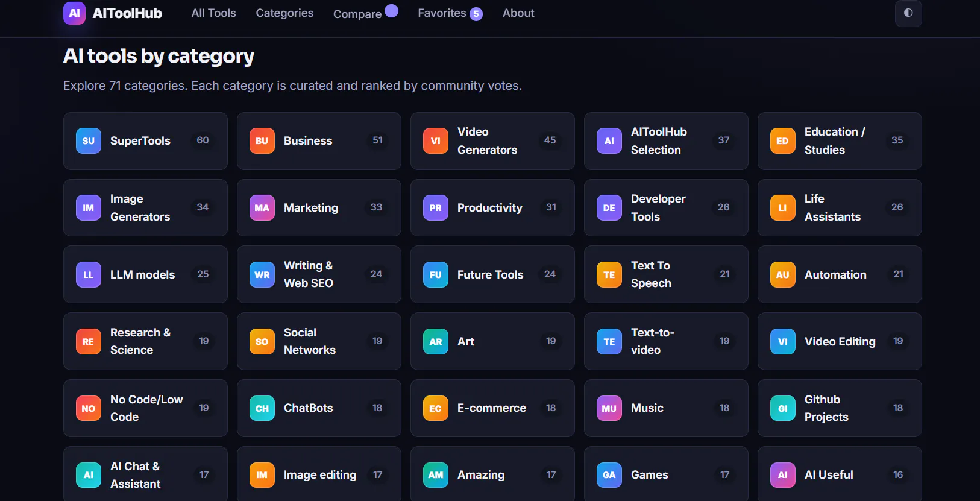This screenshot has width=980, height=501.
Task: Open the All Tools nav item
Action: (213, 13)
